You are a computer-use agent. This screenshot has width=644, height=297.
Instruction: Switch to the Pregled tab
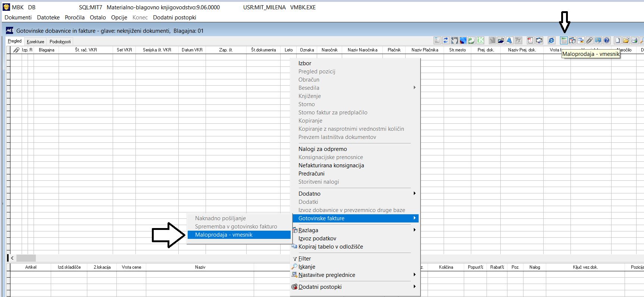coord(15,41)
